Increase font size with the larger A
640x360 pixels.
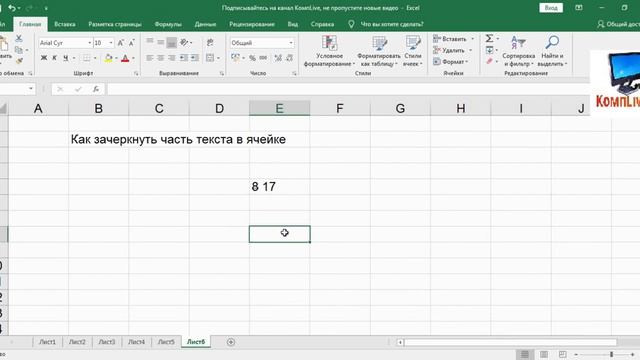(121, 43)
